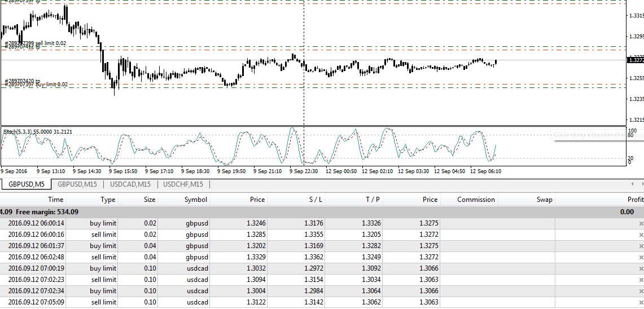Screen dimensions: 644x309
Task: Click the stop loss value 1.3355
Action: click(314, 235)
